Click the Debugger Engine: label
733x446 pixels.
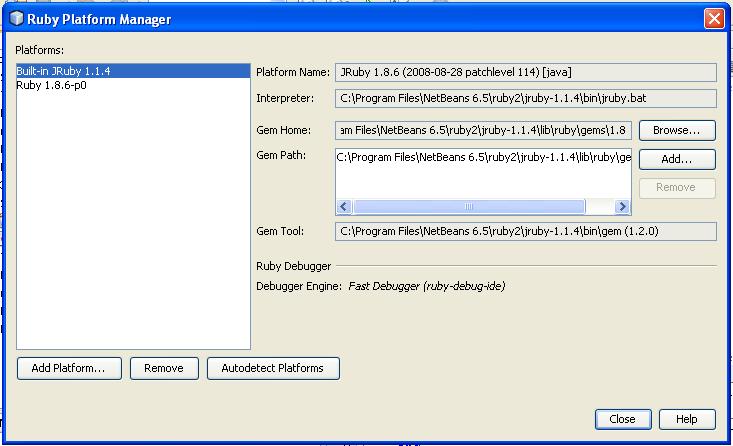(x=299, y=286)
